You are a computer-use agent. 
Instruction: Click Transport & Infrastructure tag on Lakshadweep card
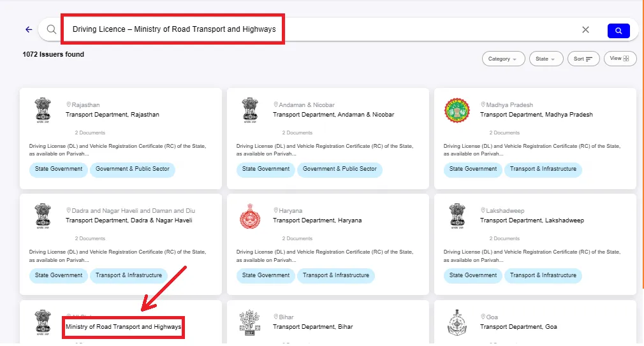coord(543,275)
